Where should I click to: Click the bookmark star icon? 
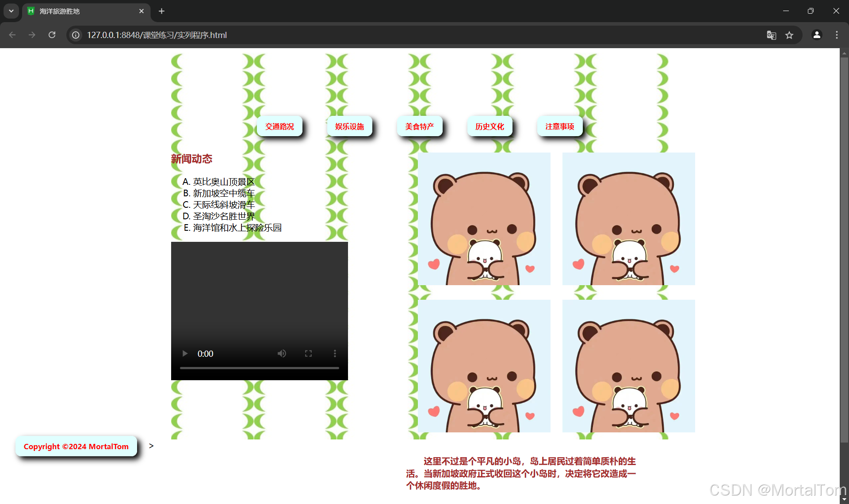point(789,35)
